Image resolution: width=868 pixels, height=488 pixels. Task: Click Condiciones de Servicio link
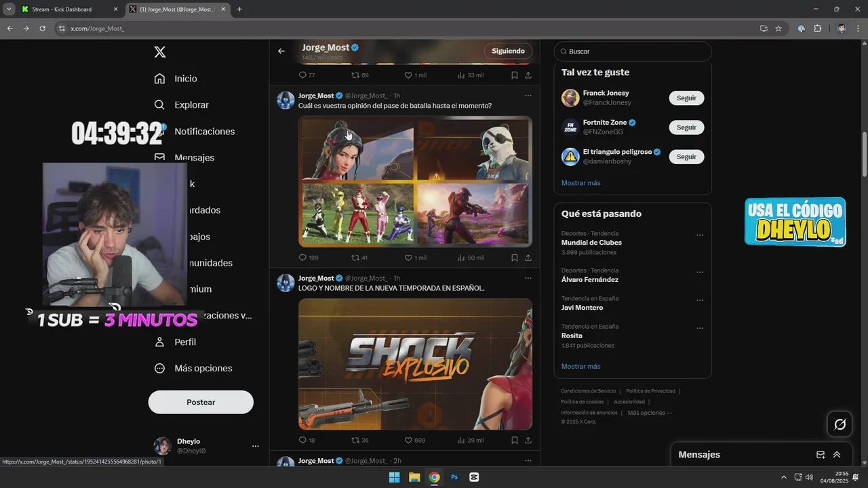(589, 391)
